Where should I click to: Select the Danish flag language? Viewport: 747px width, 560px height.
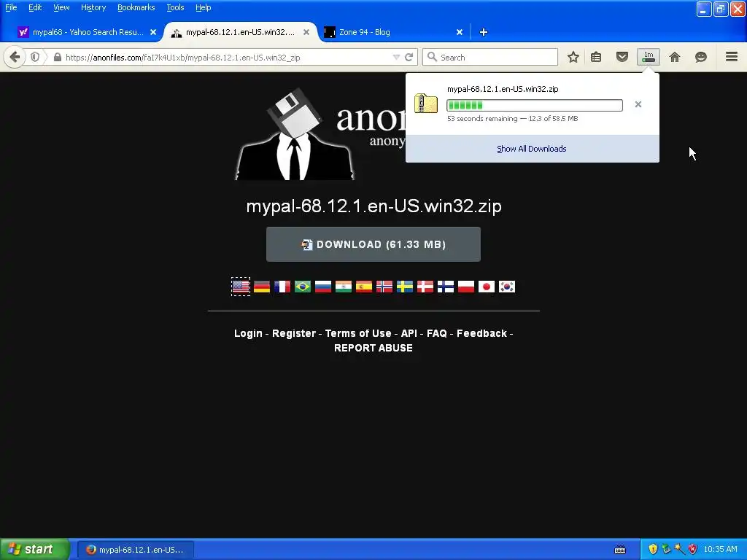pos(425,287)
